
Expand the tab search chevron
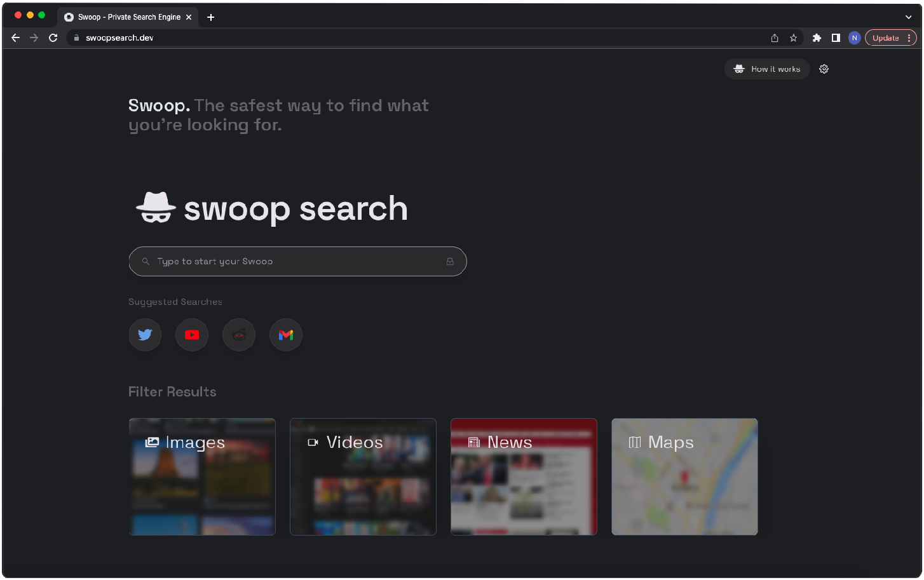tap(909, 17)
